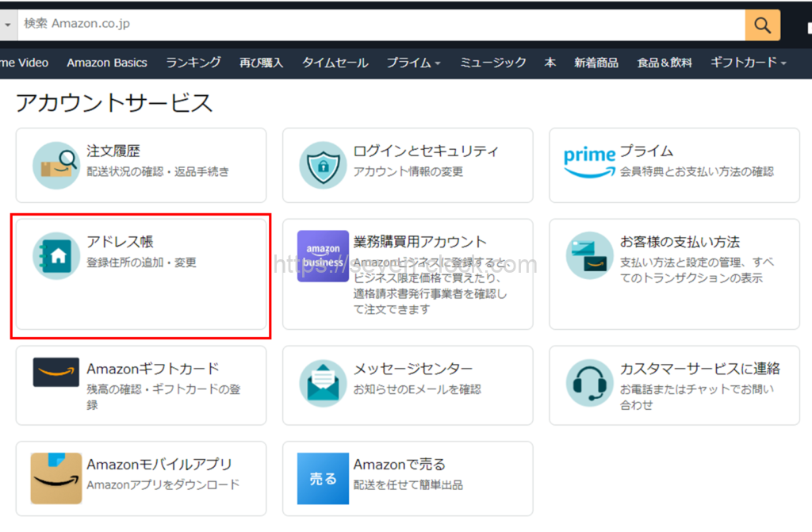Viewport: 812px width, 532px height.
Task: Open the 注文履歴 title link
Action: [113, 151]
